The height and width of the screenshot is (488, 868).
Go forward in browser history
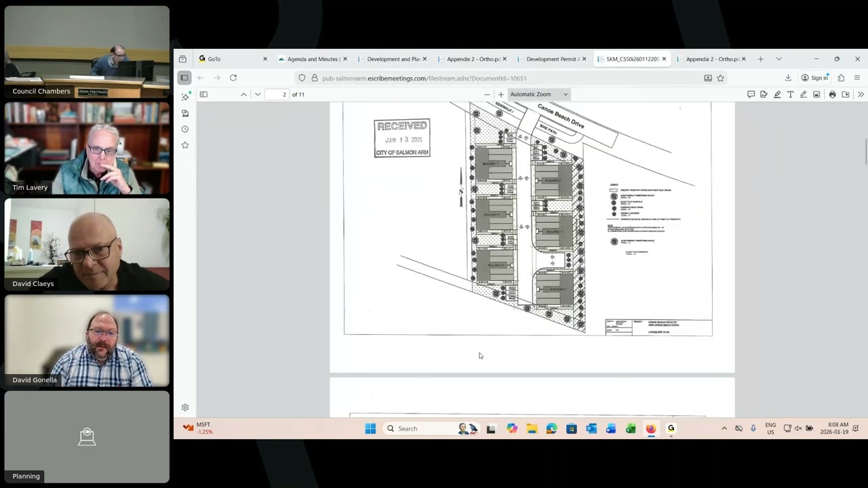click(x=217, y=78)
